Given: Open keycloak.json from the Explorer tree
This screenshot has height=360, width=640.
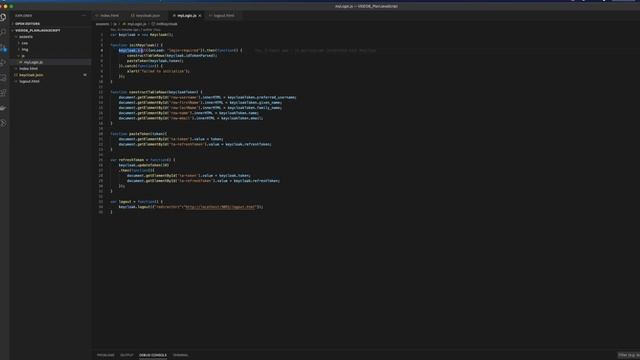Looking at the screenshot, I should coord(31,75).
